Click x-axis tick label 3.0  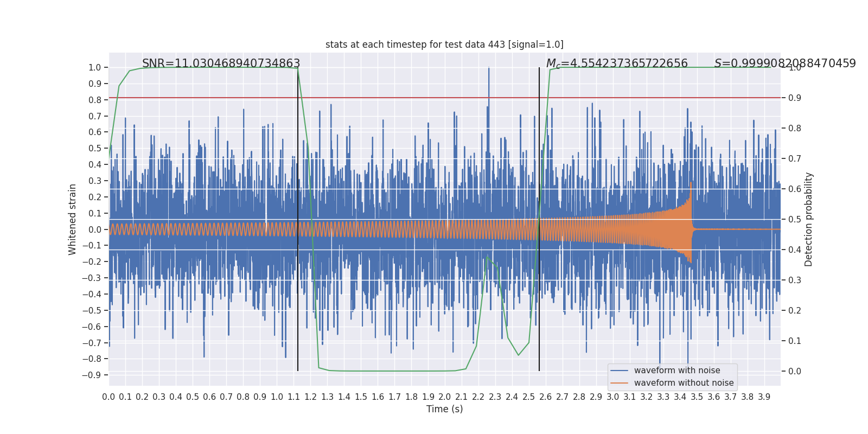pos(613,397)
